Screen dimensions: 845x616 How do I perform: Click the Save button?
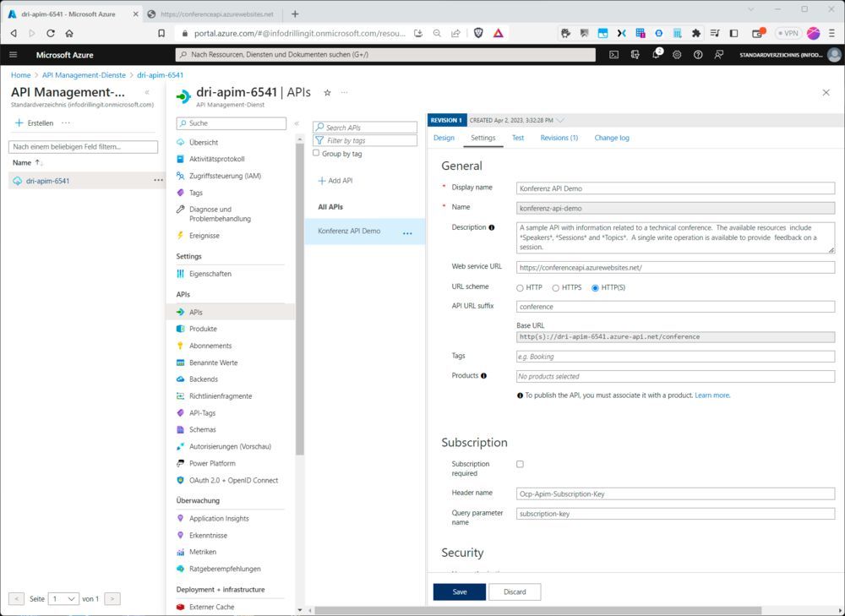[x=459, y=592]
